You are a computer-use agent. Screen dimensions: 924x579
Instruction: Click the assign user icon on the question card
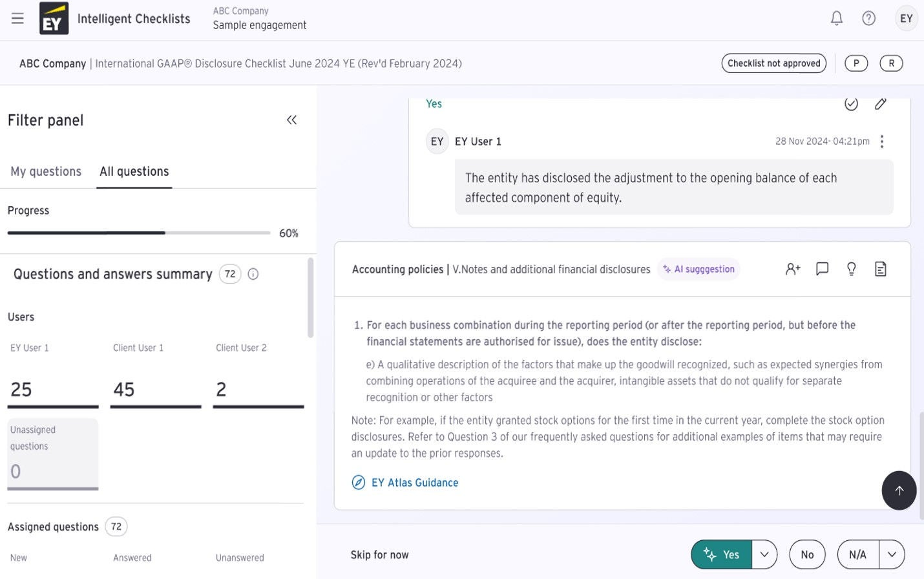pos(792,268)
